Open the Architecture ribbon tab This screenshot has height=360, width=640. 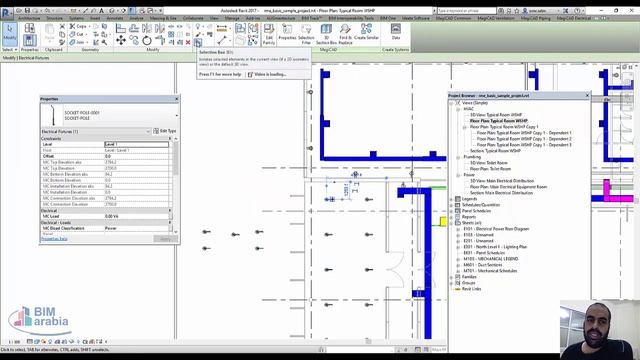(29, 18)
